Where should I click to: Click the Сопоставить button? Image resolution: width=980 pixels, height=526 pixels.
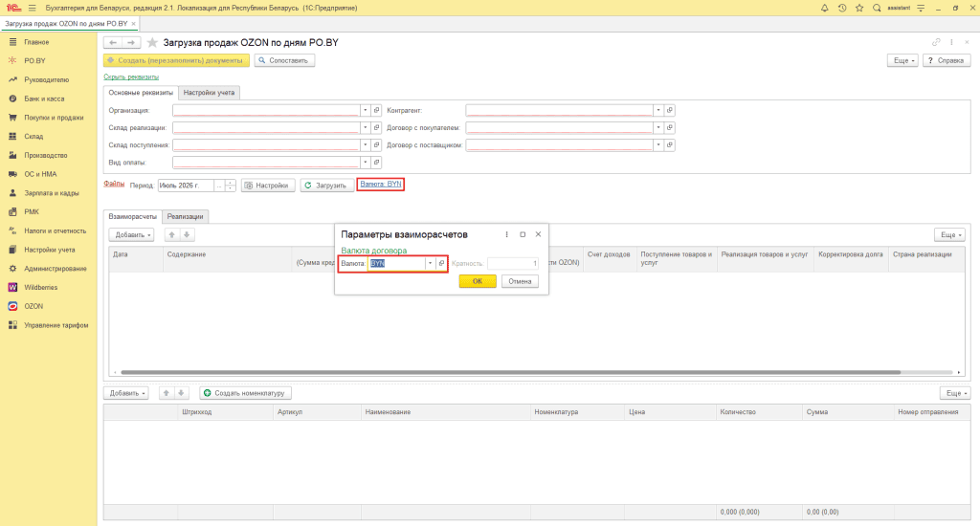284,60
